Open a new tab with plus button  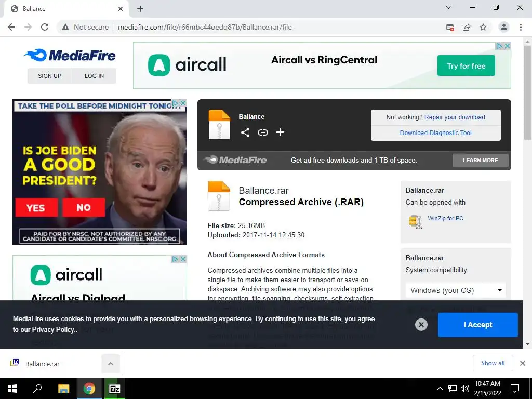click(x=140, y=9)
